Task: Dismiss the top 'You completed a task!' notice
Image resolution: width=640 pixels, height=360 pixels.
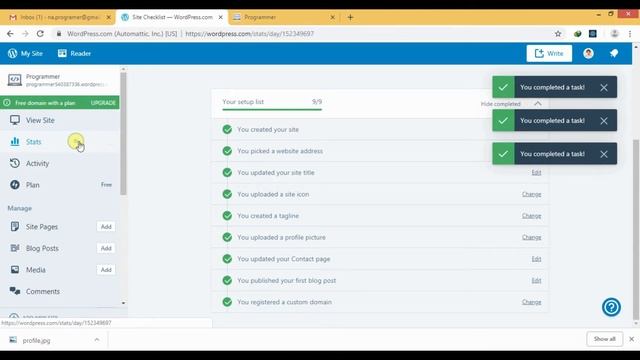Action: 604,87
